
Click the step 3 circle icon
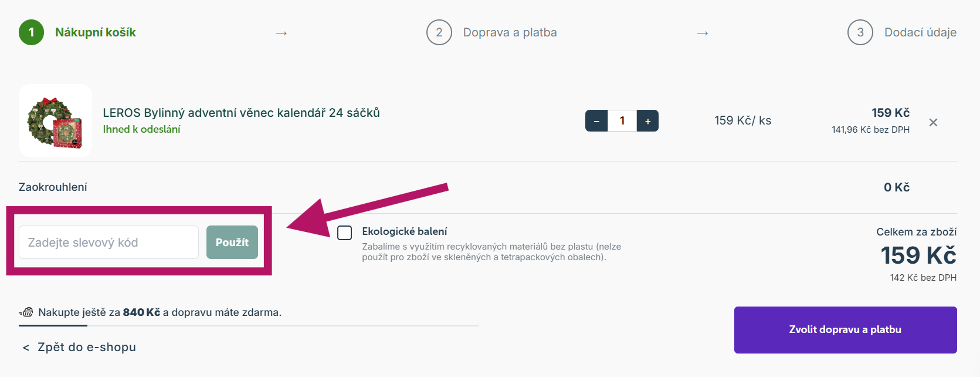pos(860,32)
